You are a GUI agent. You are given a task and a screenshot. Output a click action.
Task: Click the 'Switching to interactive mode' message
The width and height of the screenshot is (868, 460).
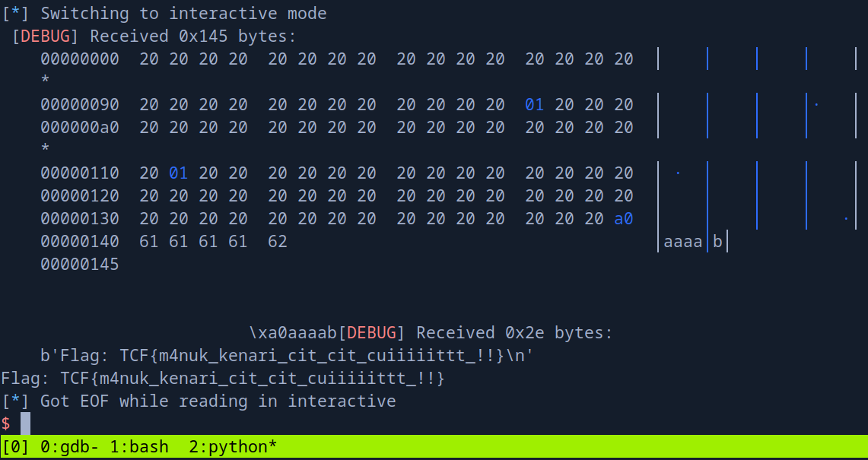click(x=183, y=14)
